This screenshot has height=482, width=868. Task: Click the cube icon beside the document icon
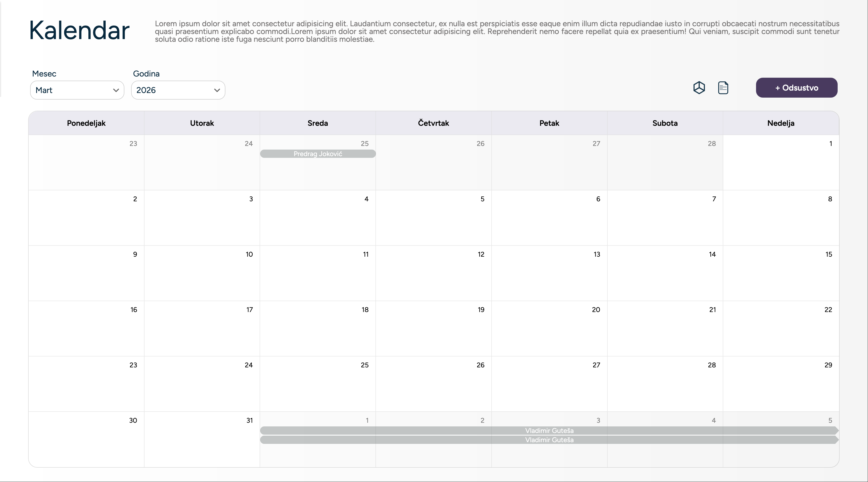point(699,88)
